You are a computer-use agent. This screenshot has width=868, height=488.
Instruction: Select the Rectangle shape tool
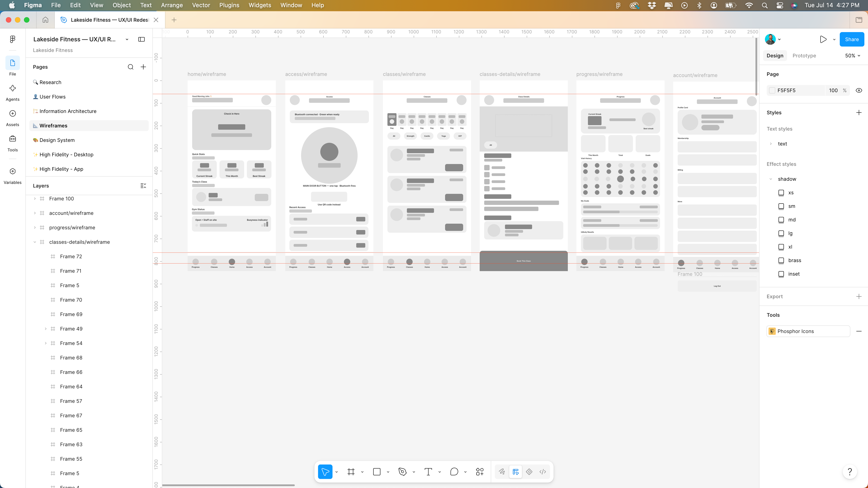point(377,472)
